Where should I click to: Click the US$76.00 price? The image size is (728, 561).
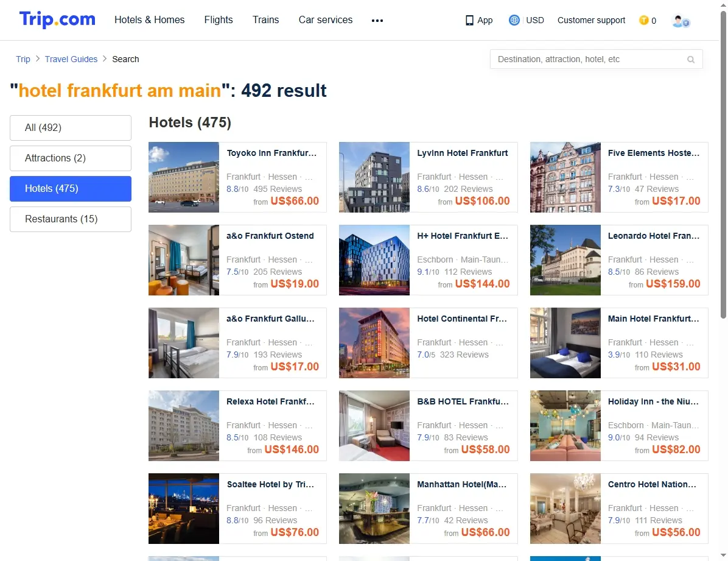(295, 532)
